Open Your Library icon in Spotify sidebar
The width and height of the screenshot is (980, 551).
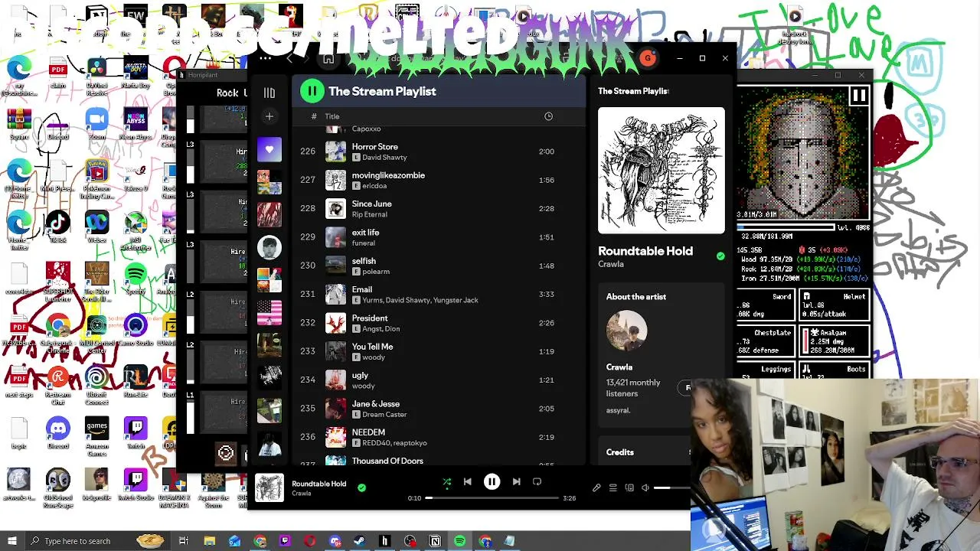coord(269,93)
